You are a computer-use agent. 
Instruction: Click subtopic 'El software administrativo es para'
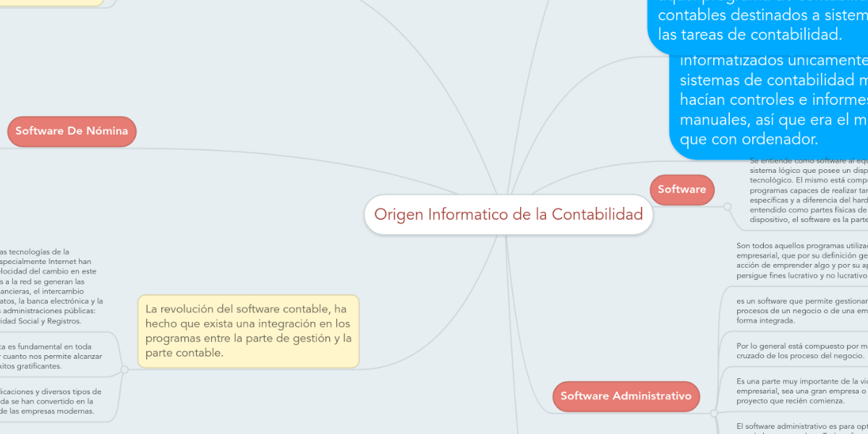click(x=799, y=426)
